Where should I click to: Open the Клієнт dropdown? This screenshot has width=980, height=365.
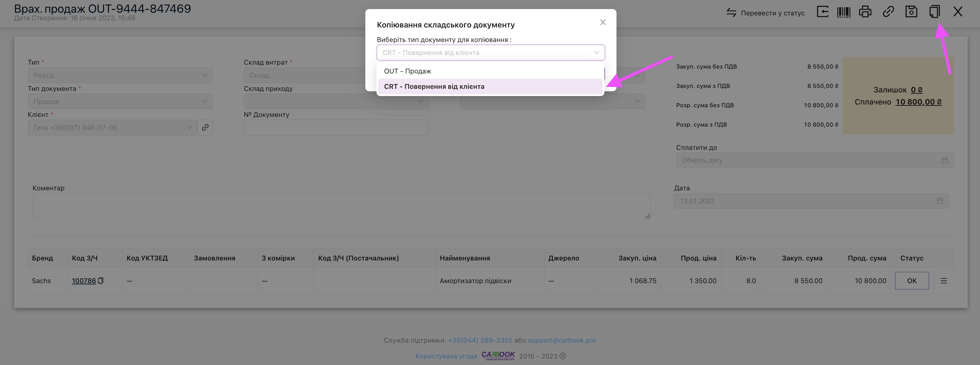pyautogui.click(x=112, y=128)
